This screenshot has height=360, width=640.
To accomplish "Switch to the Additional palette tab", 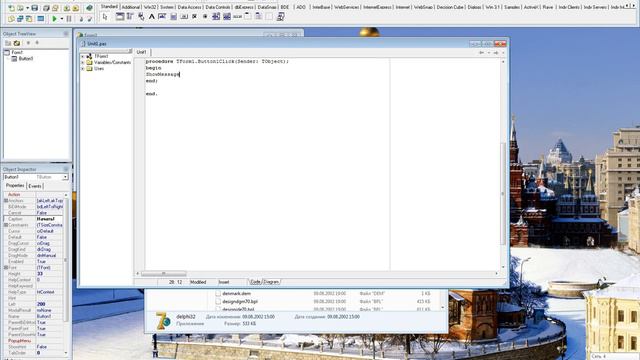I will pyautogui.click(x=131, y=7).
